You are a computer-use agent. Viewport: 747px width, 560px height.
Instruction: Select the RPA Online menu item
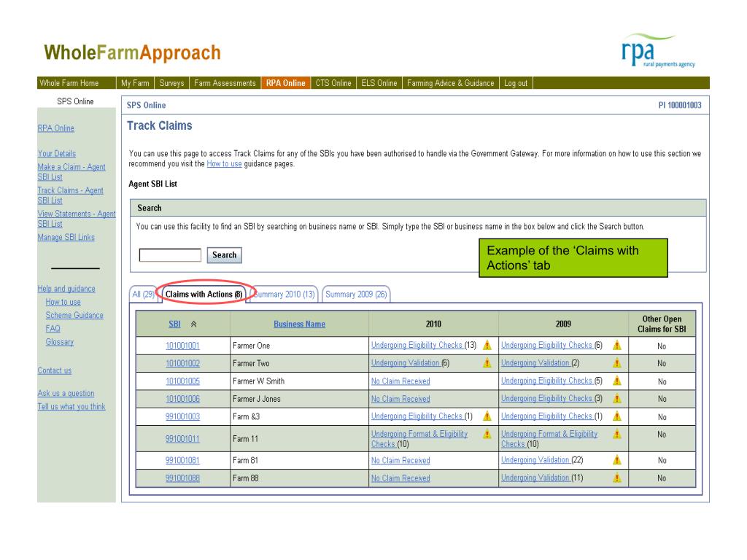(285, 83)
